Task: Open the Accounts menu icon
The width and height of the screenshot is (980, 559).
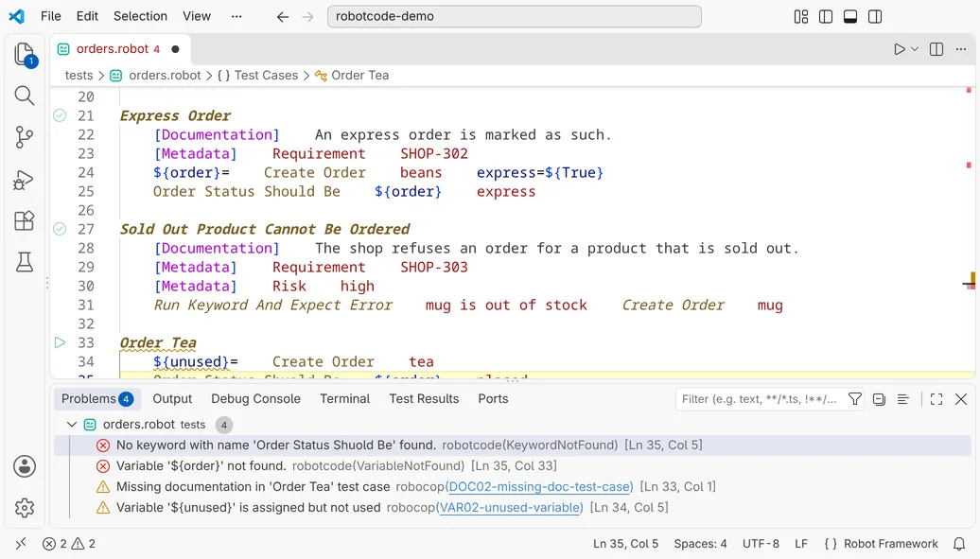Action: pyautogui.click(x=25, y=466)
